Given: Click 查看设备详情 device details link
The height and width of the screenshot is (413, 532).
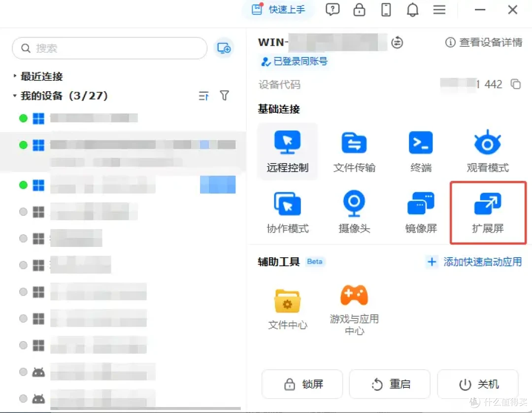Looking at the screenshot, I should [x=484, y=42].
